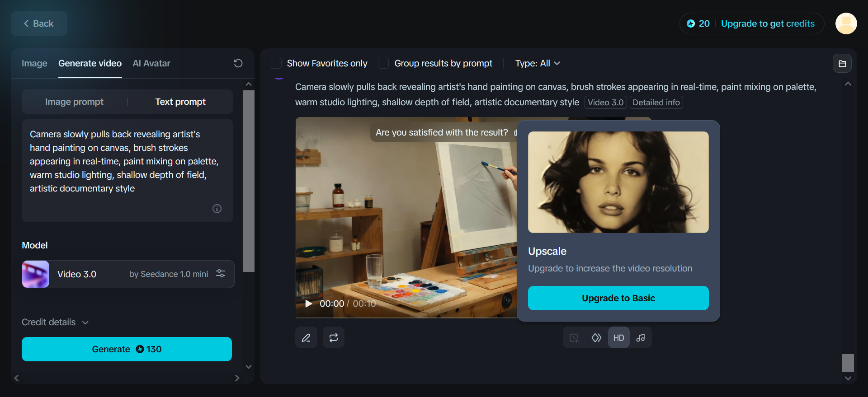Click the results panel scrollbar thumb
The image size is (868, 397).
point(848,363)
